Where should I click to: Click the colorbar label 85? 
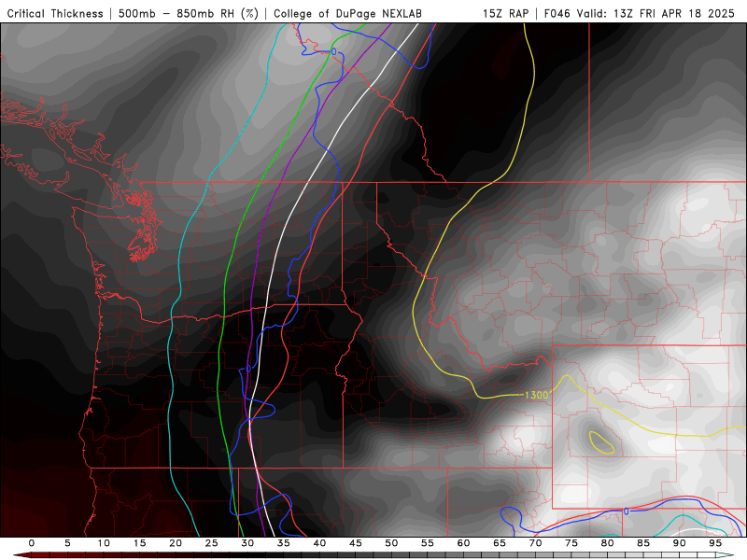(x=643, y=543)
